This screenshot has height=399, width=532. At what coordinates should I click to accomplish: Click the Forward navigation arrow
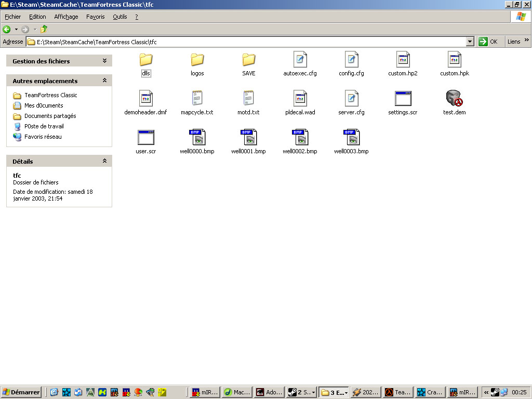point(25,29)
